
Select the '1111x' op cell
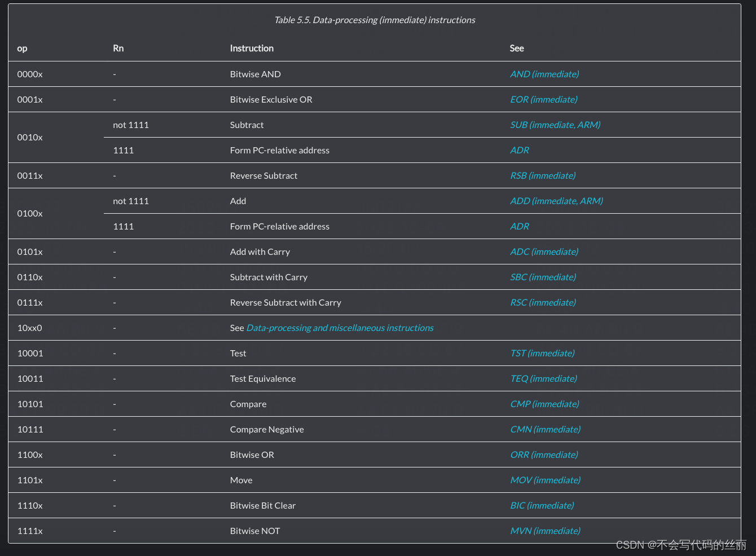pyautogui.click(x=30, y=531)
